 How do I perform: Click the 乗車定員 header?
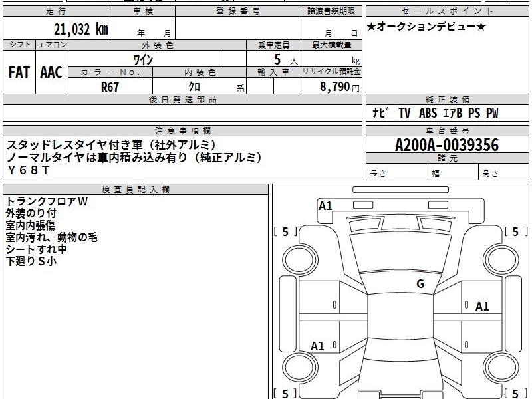[273, 45]
